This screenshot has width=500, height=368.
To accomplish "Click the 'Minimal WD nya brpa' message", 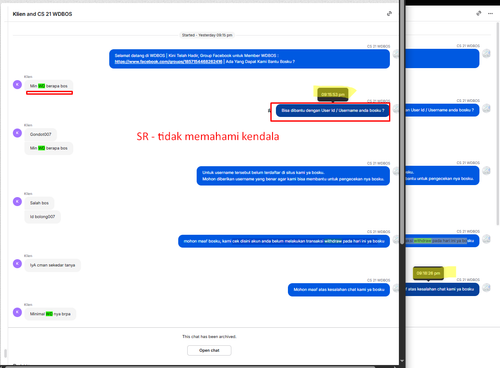I will pos(50,314).
